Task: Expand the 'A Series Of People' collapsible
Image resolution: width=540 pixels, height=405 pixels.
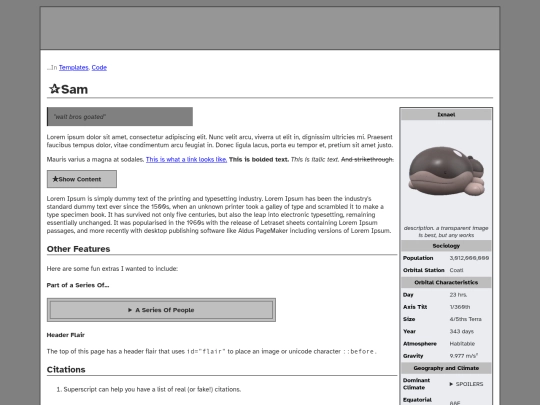Action: click(161, 310)
